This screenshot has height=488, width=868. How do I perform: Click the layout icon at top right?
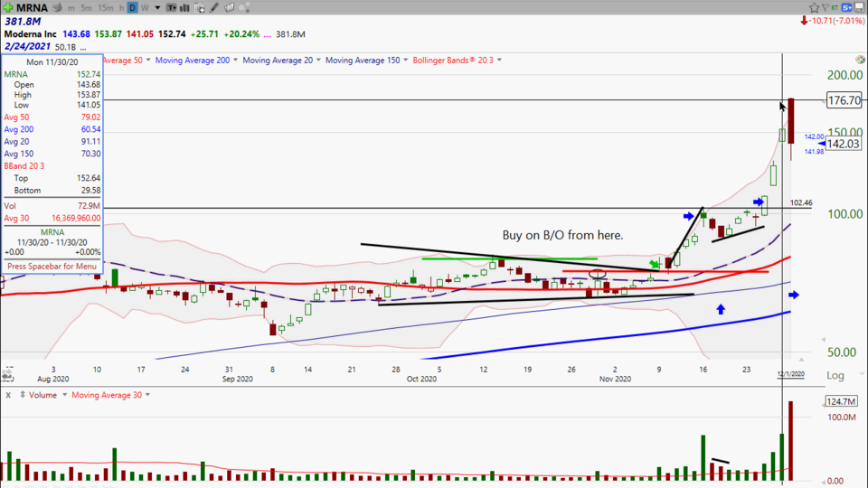tap(860, 7)
